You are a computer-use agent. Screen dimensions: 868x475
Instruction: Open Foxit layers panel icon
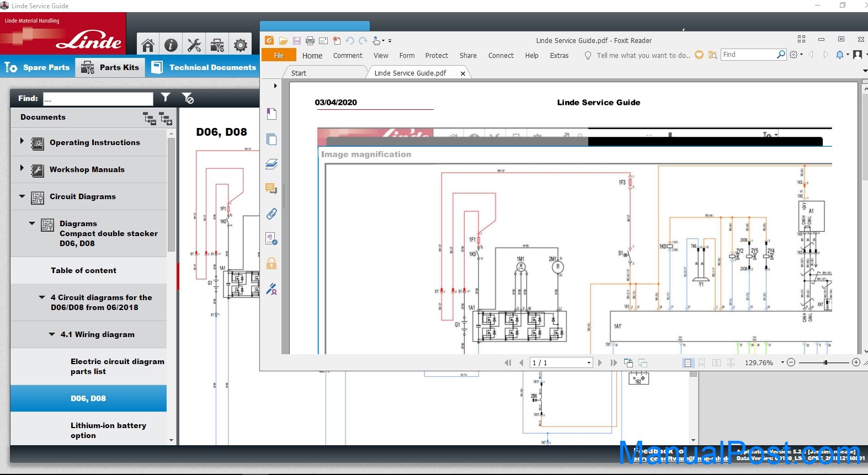271,164
